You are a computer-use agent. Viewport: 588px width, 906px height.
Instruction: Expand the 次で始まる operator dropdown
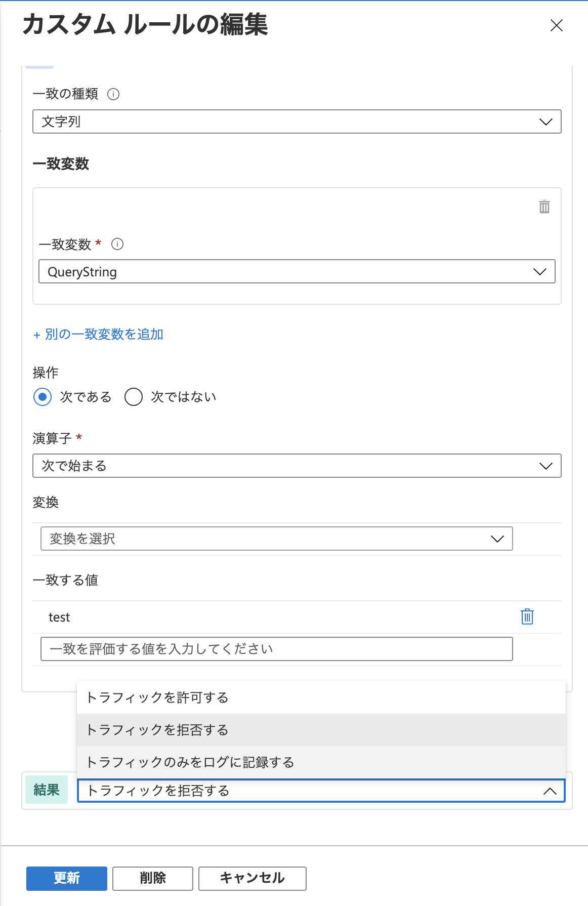(297, 466)
